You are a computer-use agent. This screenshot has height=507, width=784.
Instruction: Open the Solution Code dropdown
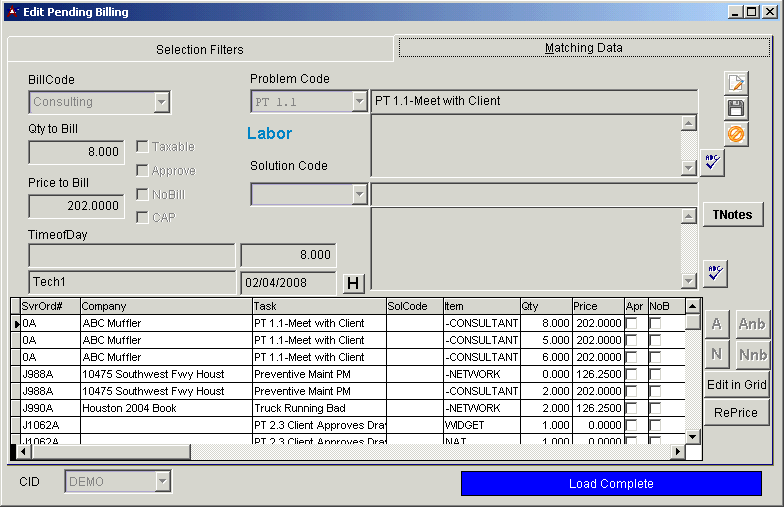[x=360, y=194]
